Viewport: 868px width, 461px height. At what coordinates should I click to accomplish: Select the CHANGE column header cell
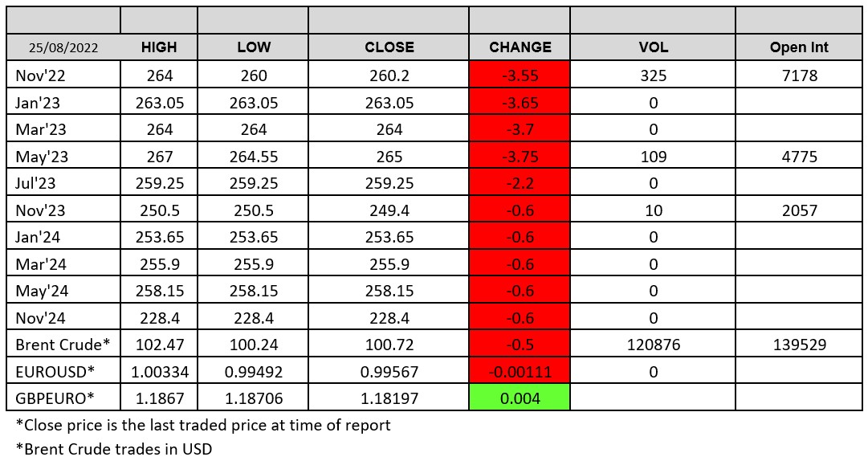(520, 47)
